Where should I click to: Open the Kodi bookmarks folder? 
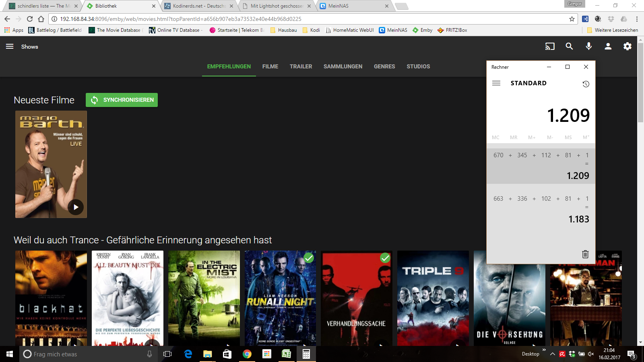point(311,30)
